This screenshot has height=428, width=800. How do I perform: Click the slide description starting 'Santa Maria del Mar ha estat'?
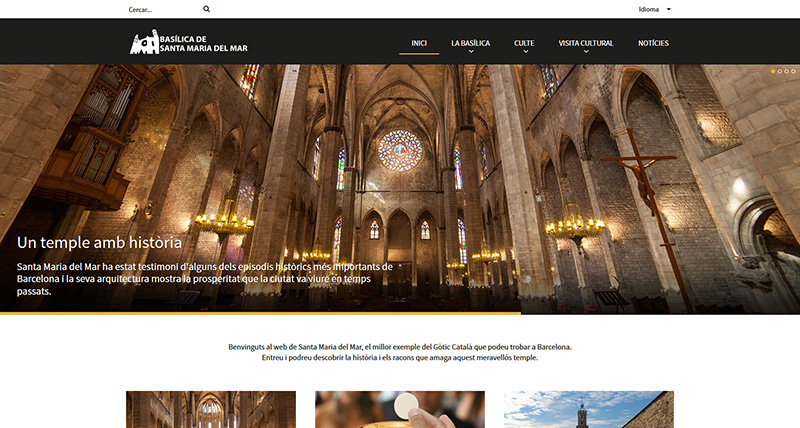(205, 279)
